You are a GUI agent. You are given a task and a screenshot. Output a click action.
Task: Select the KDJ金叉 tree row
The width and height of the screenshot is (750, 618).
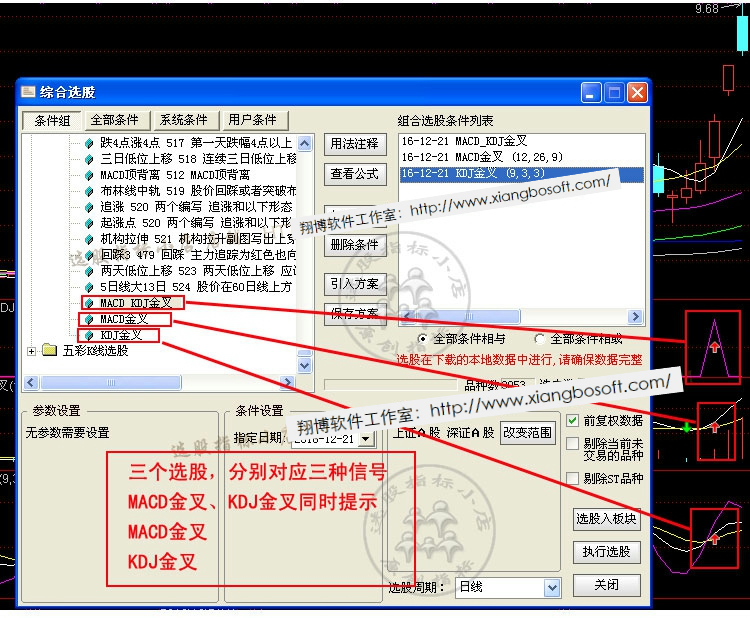pyautogui.click(x=121, y=335)
